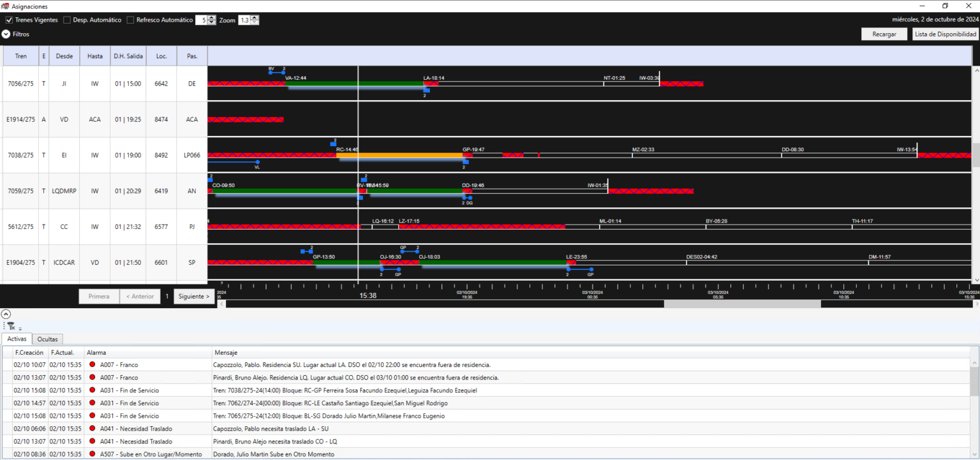Click the Zoom increase arrow
The height and width of the screenshot is (460, 980).
click(255, 17)
